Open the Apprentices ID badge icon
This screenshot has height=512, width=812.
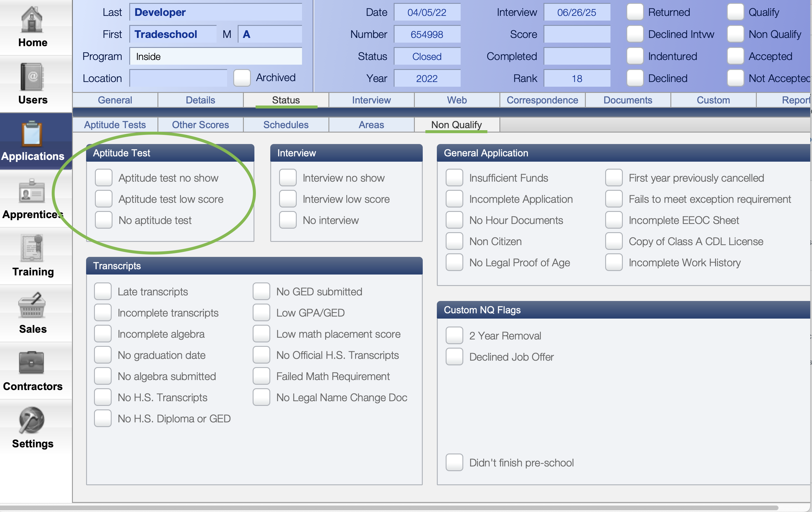pos(32,191)
